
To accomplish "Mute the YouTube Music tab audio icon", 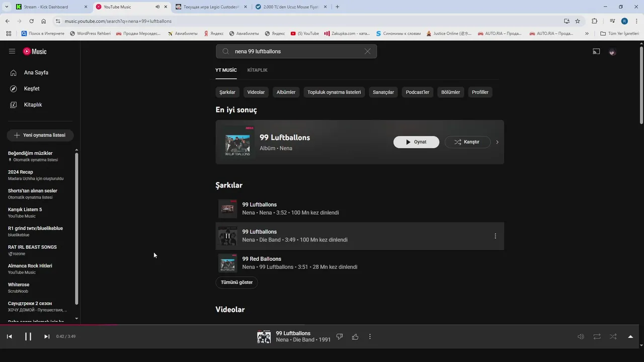I will click(x=157, y=7).
